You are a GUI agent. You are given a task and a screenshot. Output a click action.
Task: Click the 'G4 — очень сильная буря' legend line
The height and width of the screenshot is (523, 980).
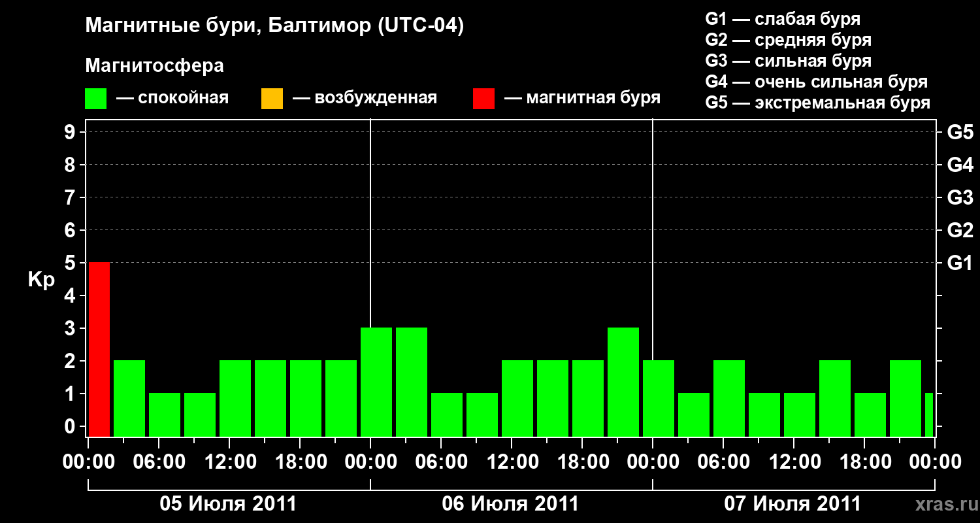[x=816, y=82]
